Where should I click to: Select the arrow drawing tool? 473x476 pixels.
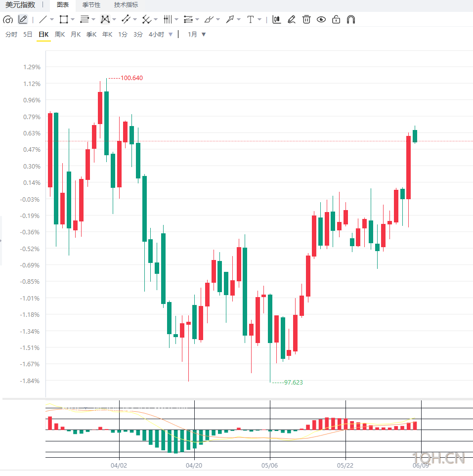coord(230,19)
